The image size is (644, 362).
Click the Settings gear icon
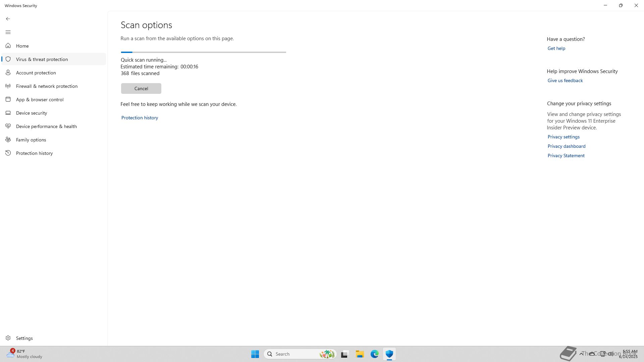(8, 338)
